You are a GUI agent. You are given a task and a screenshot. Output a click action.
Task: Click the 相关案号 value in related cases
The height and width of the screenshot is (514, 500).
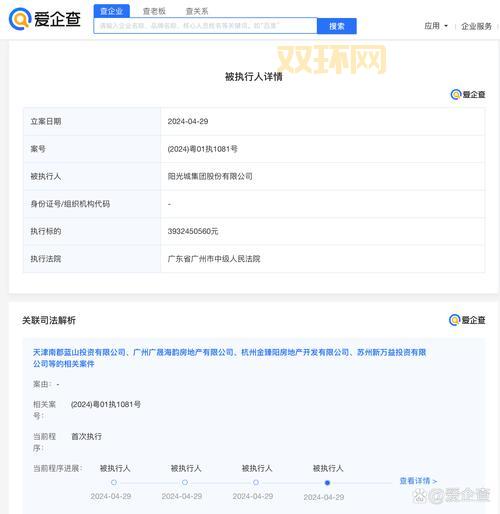106,404
